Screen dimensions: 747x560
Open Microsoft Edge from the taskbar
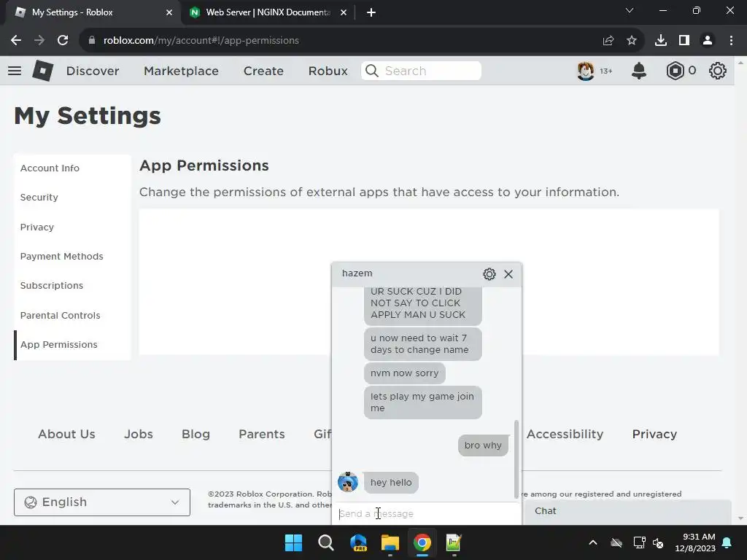[358, 542]
